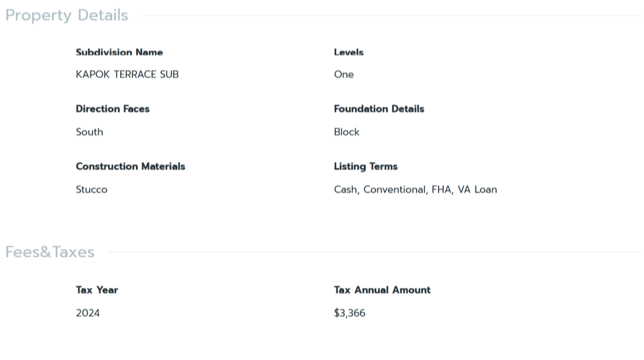Click the $3,366 tax amount

pyautogui.click(x=349, y=313)
